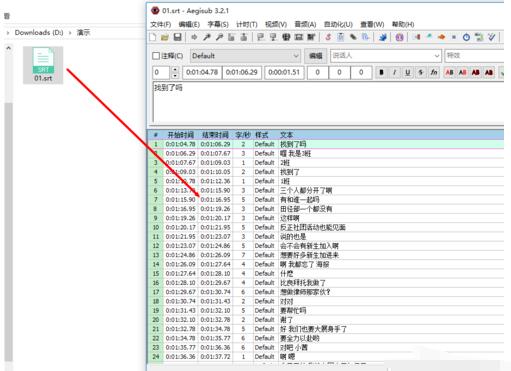Click the Open subtitles folder icon
The width and height of the screenshot is (511, 371).
(165, 37)
